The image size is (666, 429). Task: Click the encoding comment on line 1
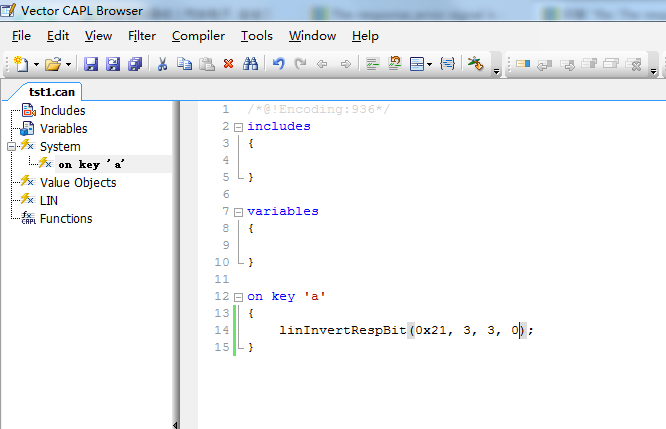[318, 110]
